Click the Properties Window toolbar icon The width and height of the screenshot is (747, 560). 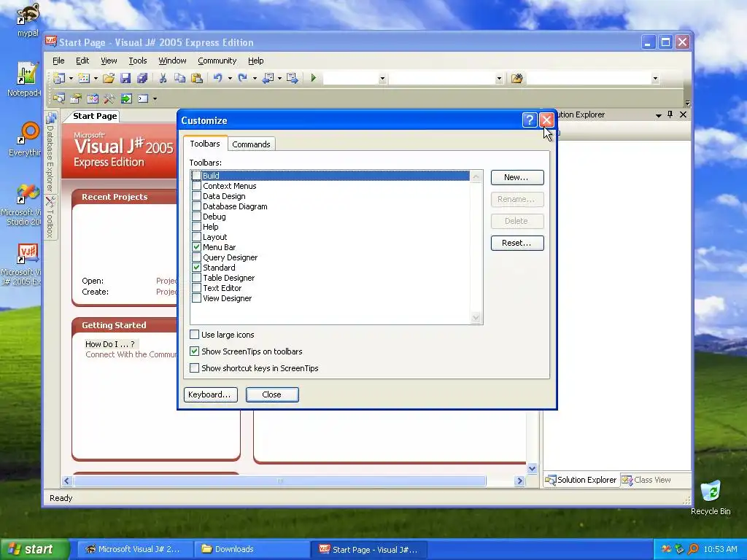click(76, 98)
